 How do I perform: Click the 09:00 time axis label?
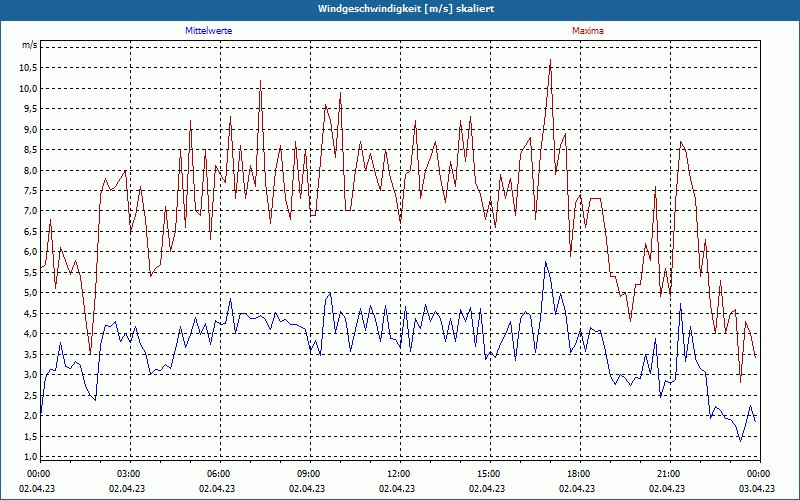coord(309,474)
